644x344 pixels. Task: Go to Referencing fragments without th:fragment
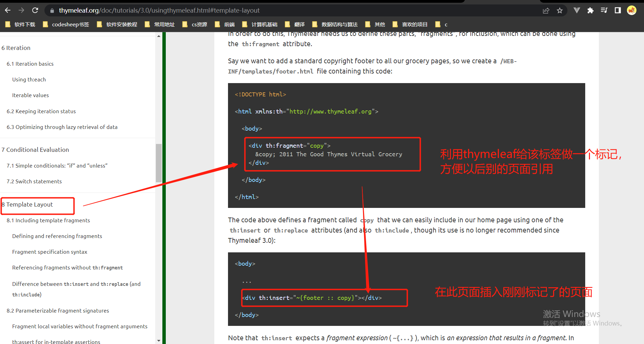tap(67, 268)
